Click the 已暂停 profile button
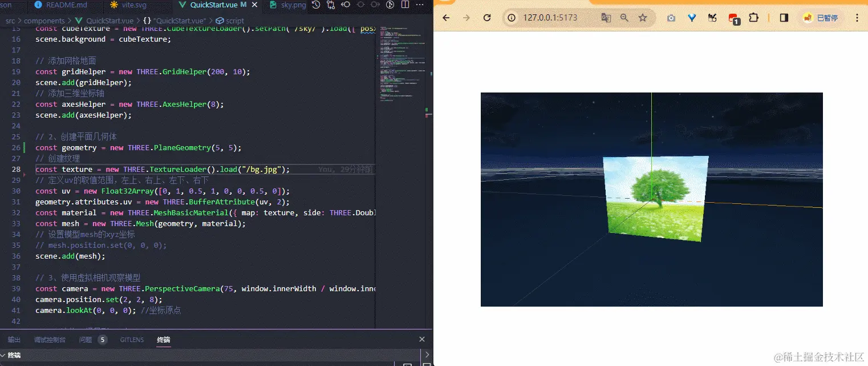868x366 pixels. point(821,18)
